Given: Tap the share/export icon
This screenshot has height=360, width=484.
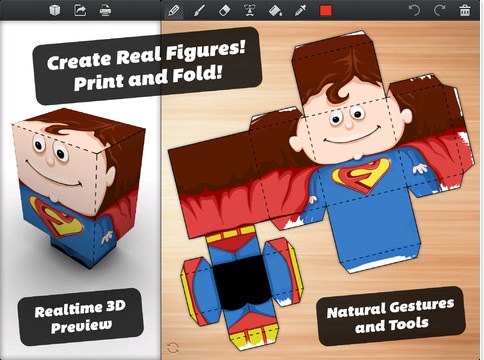Looking at the screenshot, I should pyautogui.click(x=80, y=10).
